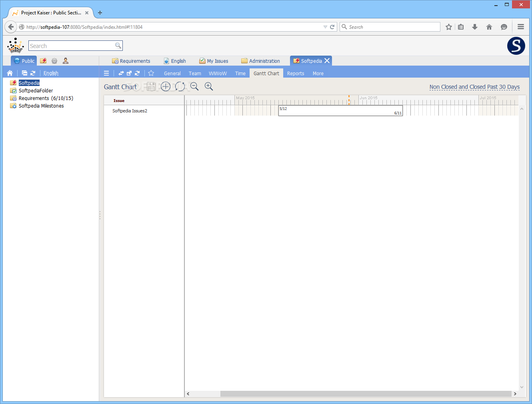This screenshot has width=532, height=404.
Task: Switch to the WiWoW tab
Action: 218,73
